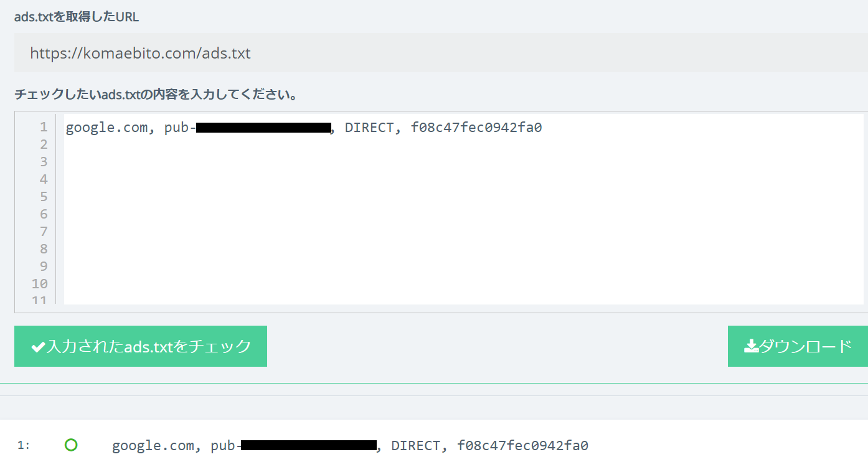Click DIRECT in the validation result row

pyautogui.click(x=415, y=446)
